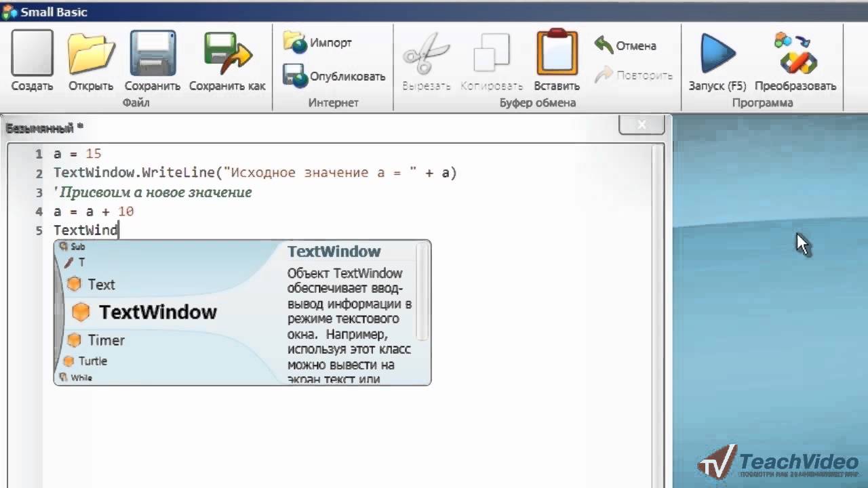This screenshot has height=488, width=868.
Task: Select While in the IntelliSense list
Action: point(76,378)
